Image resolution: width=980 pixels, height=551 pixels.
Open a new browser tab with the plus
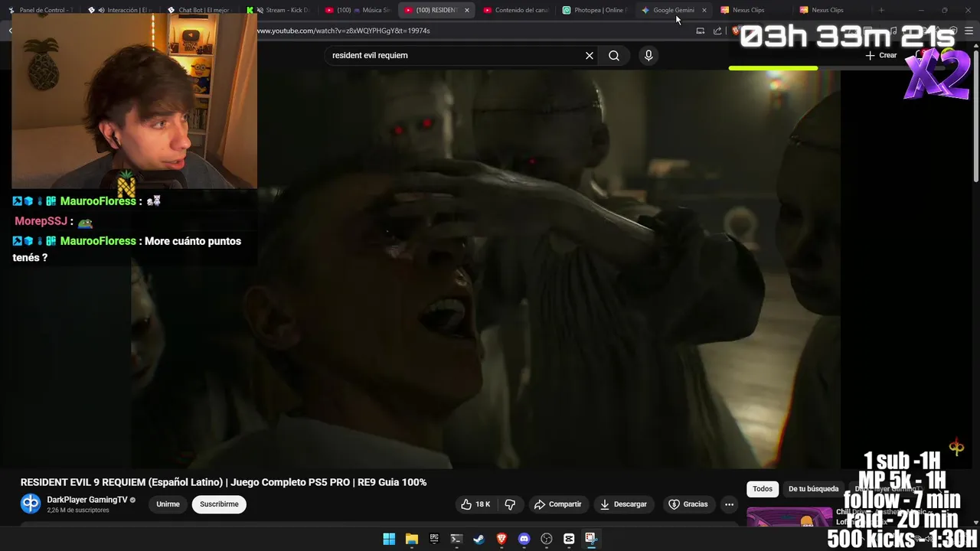pyautogui.click(x=881, y=10)
